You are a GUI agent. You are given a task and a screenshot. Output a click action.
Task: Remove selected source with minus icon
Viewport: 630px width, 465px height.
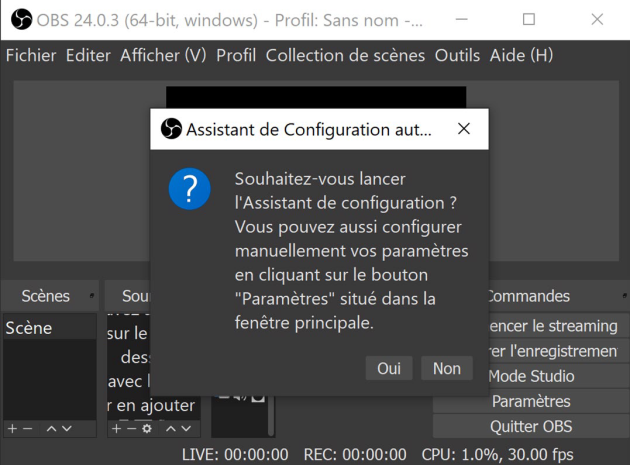point(131,428)
